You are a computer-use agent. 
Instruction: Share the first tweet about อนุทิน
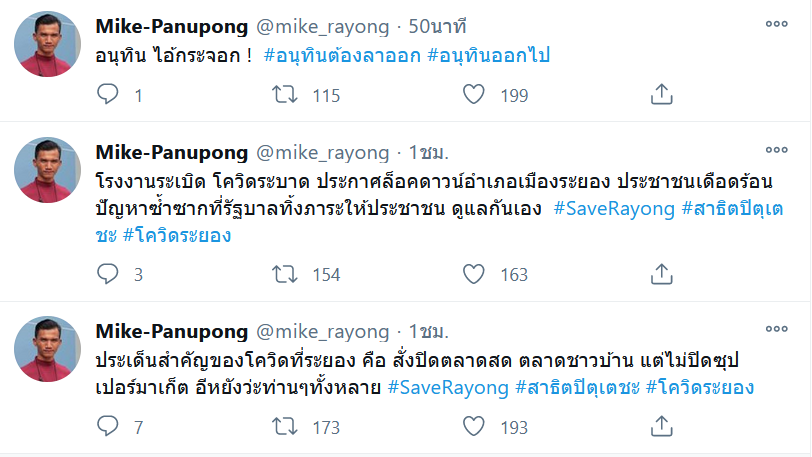pyautogui.click(x=661, y=94)
